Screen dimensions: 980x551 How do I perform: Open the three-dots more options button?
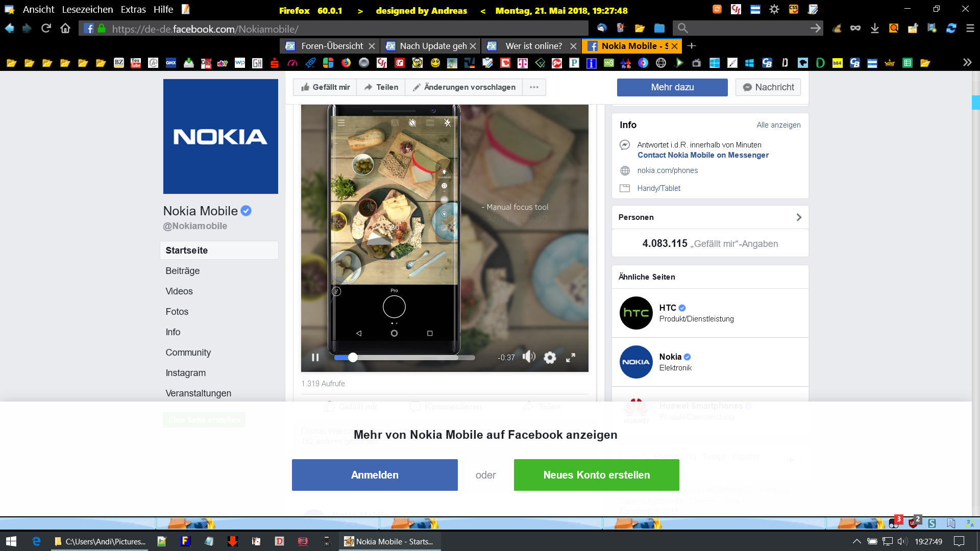[x=534, y=87]
